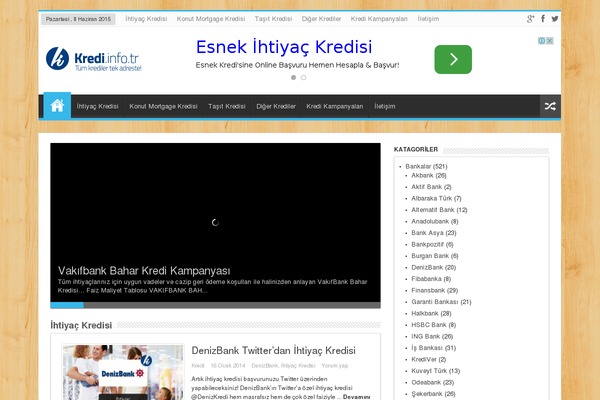Viewport: 600px width, 400px height.
Task: Open the Burgan Bank (6) category
Action: pos(435,256)
